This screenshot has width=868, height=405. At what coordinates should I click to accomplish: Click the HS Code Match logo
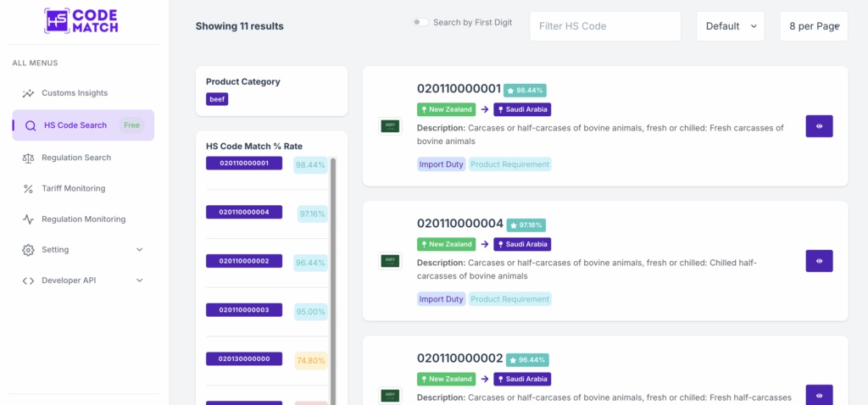(x=81, y=20)
